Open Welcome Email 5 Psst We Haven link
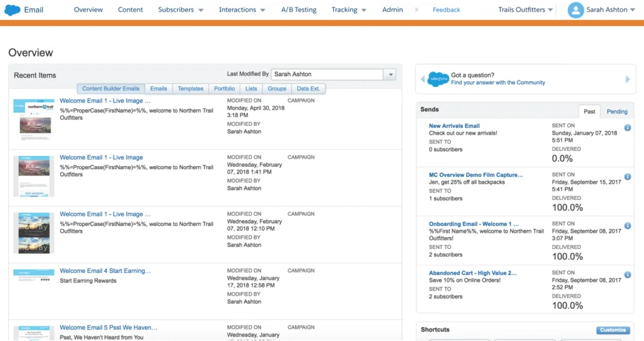 point(108,327)
